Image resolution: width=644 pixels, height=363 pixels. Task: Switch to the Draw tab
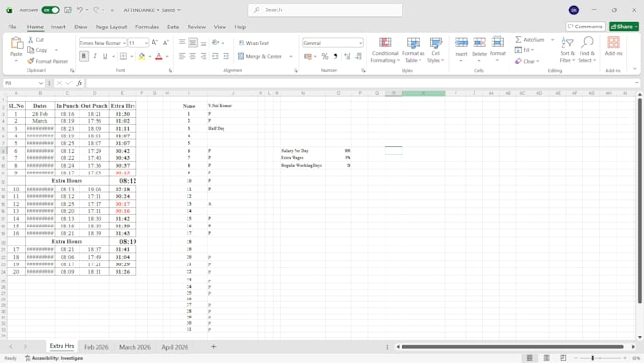(80, 27)
